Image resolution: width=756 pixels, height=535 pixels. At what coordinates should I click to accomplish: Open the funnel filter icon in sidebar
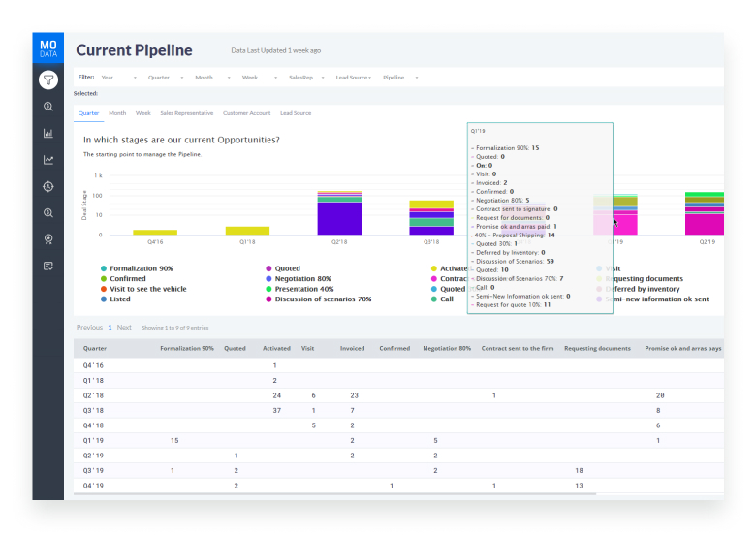click(47, 79)
